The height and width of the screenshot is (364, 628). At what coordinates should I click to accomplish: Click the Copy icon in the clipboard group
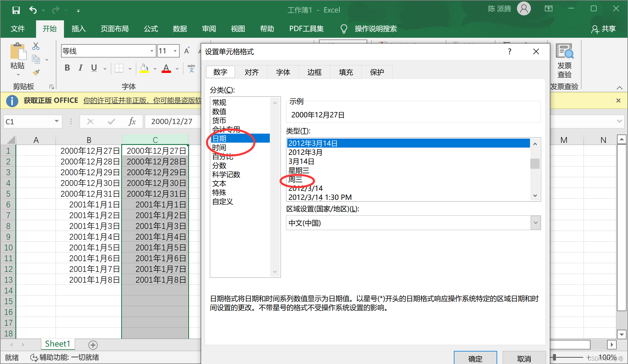[36, 59]
